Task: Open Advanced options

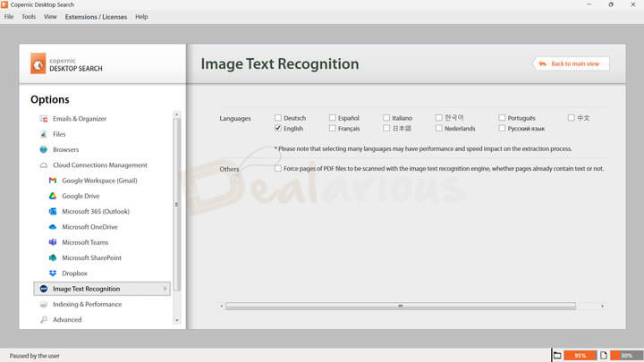Action: [67, 320]
